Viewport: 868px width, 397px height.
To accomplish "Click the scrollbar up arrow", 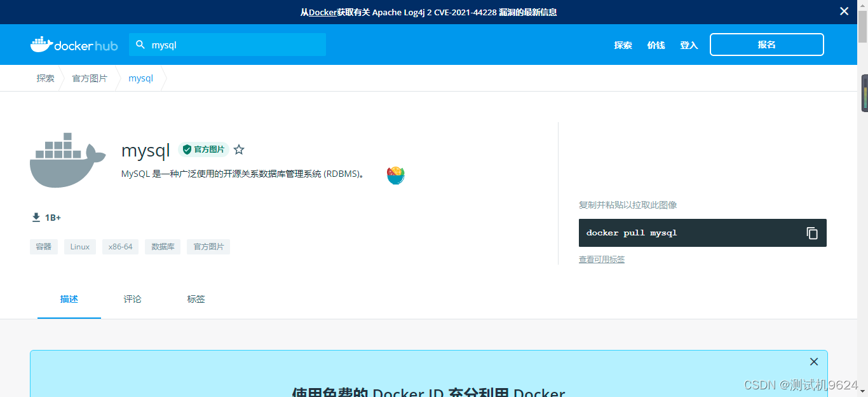I will [863, 5].
